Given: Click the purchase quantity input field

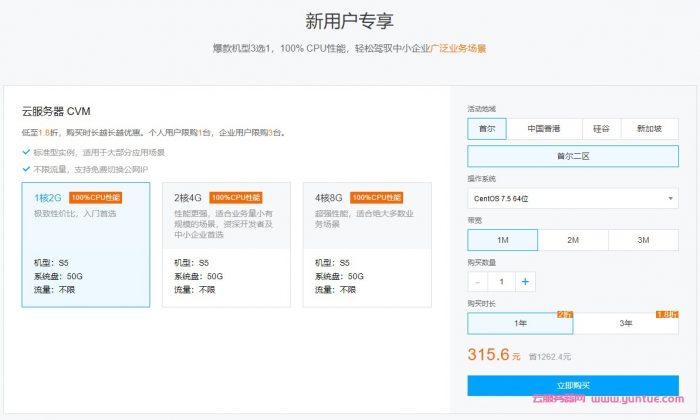Looking at the screenshot, I should click(x=501, y=282).
